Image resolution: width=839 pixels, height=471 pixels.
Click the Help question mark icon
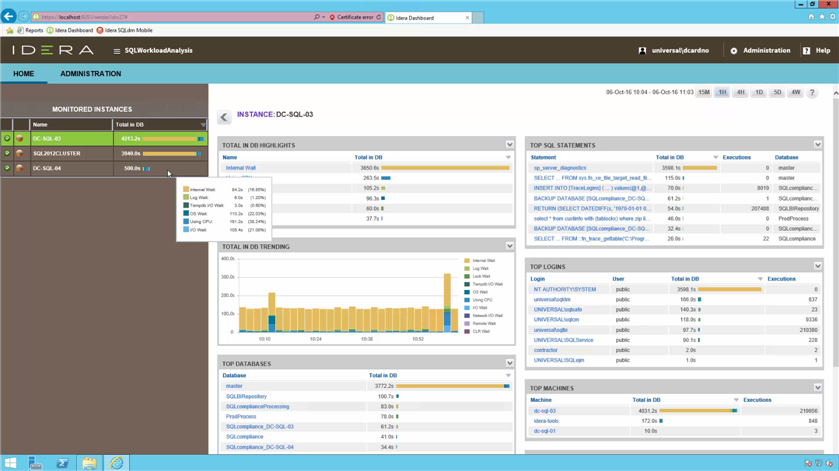[806, 50]
